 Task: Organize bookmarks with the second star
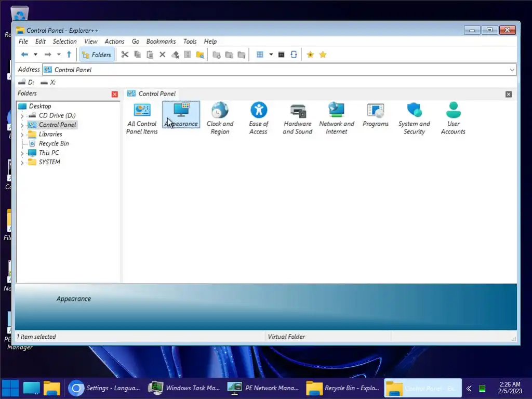[x=323, y=55]
